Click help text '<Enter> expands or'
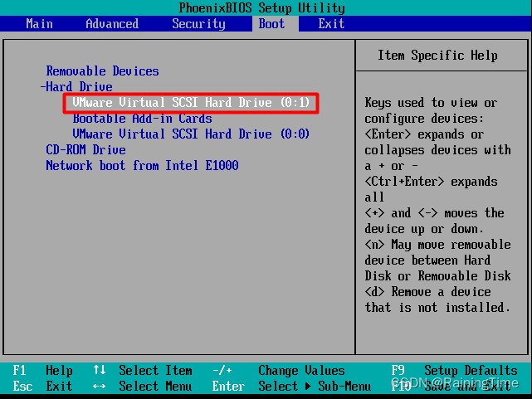 tap(424, 134)
